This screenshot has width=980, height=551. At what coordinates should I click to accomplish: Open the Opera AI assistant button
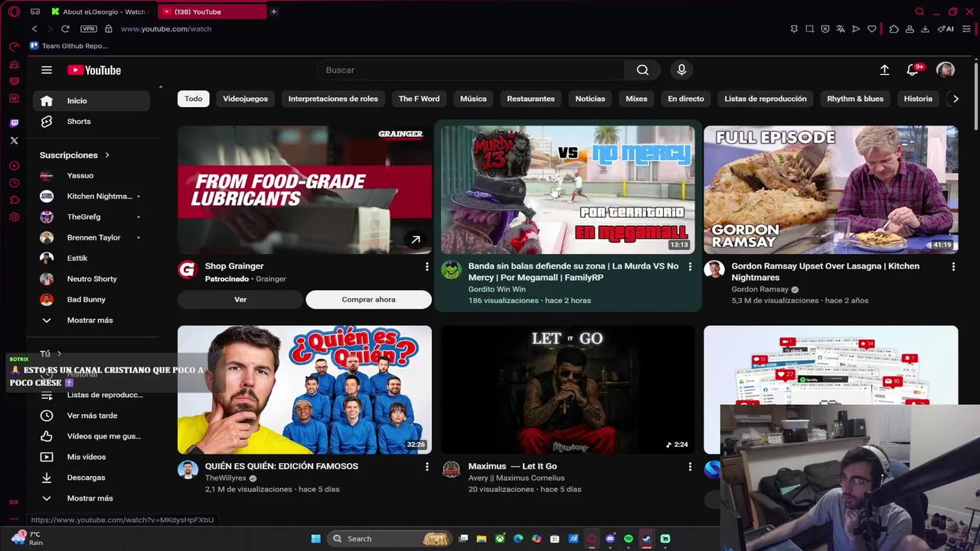coord(947,29)
